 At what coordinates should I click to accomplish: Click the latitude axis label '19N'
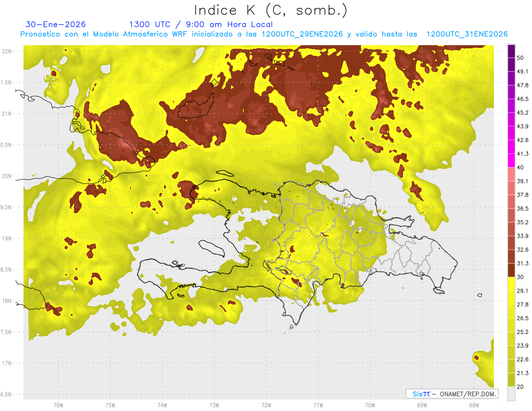7,239
